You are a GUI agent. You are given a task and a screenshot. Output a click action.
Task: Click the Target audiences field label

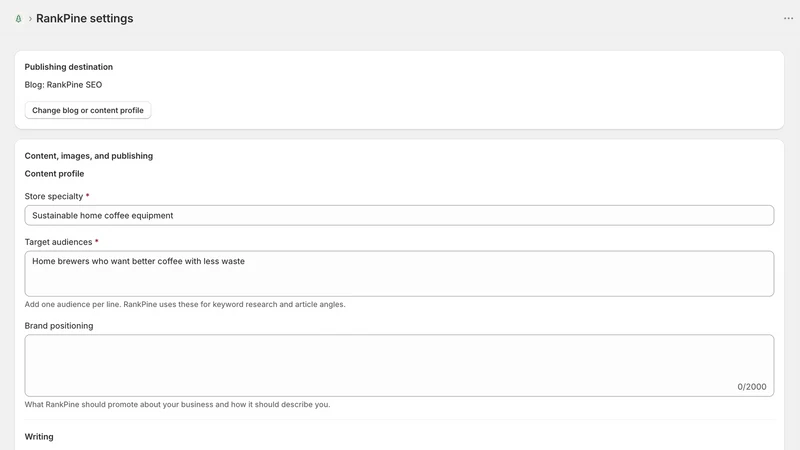coord(58,242)
